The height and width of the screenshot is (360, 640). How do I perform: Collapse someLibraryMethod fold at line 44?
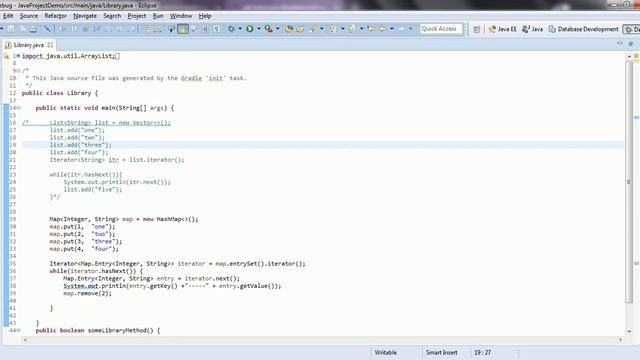[x=18, y=330]
